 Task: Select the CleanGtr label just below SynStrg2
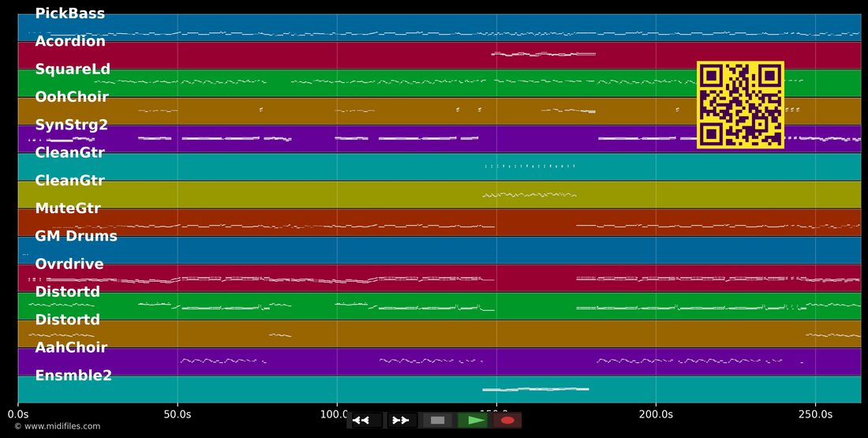(69, 153)
